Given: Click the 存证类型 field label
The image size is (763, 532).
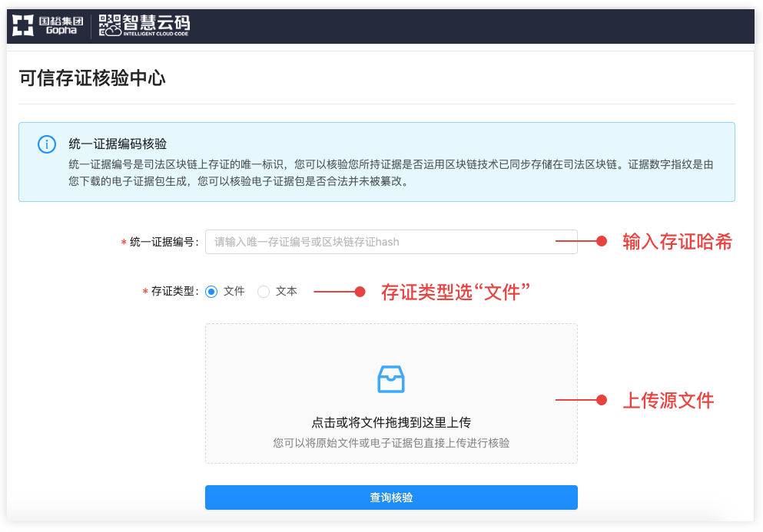Looking at the screenshot, I should tap(174, 292).
